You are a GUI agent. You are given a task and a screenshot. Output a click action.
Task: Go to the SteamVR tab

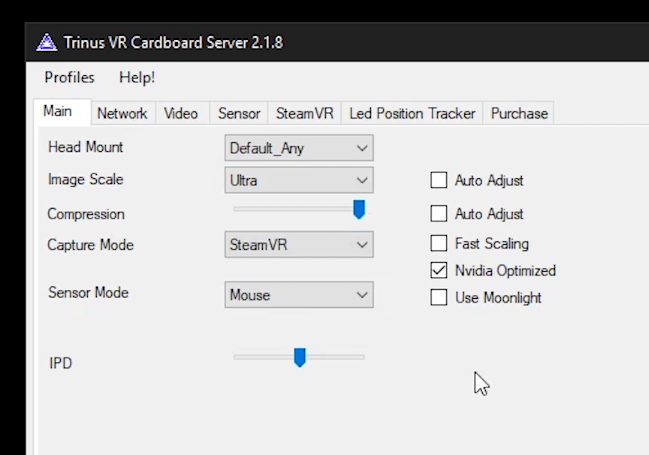point(305,113)
